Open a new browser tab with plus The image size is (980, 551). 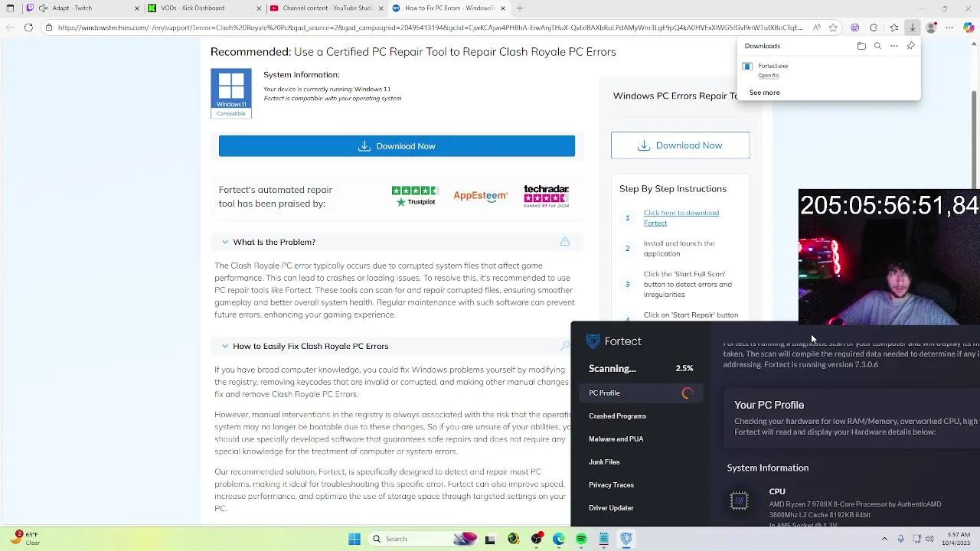[x=520, y=8]
